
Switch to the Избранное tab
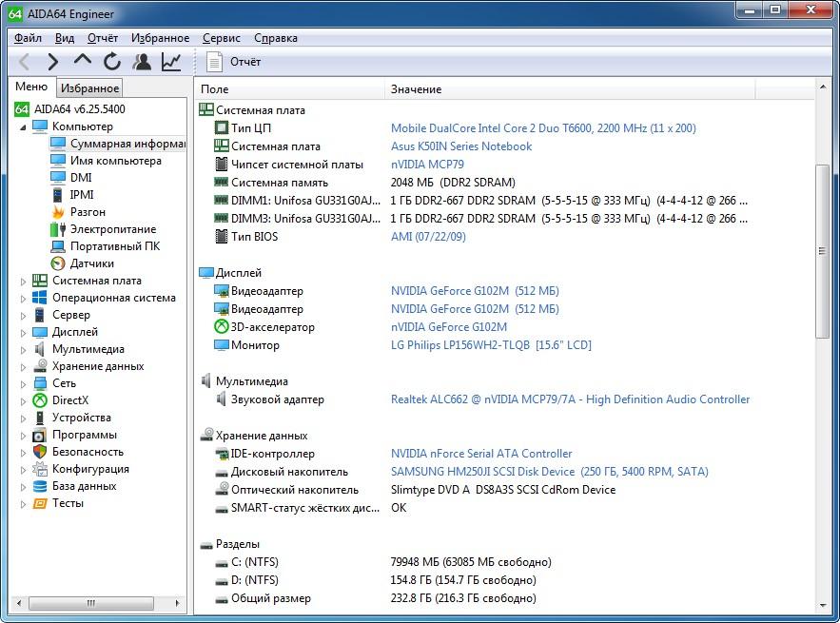coord(89,88)
